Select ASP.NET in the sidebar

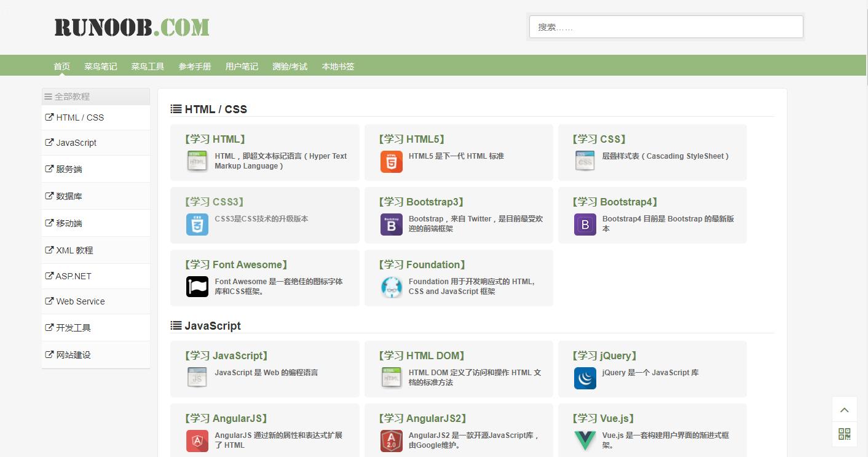coord(96,276)
